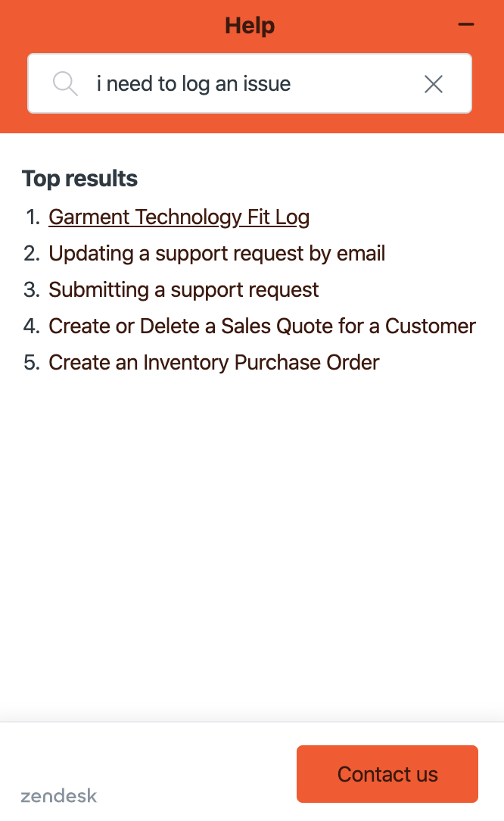Click the magnifying glass search icon
504x821 pixels.
[x=65, y=83]
